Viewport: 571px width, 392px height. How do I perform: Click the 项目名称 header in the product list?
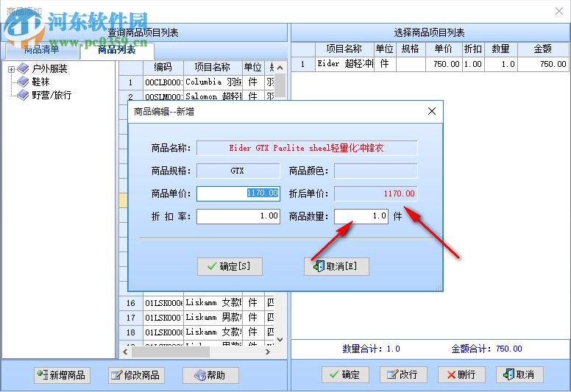click(213, 68)
